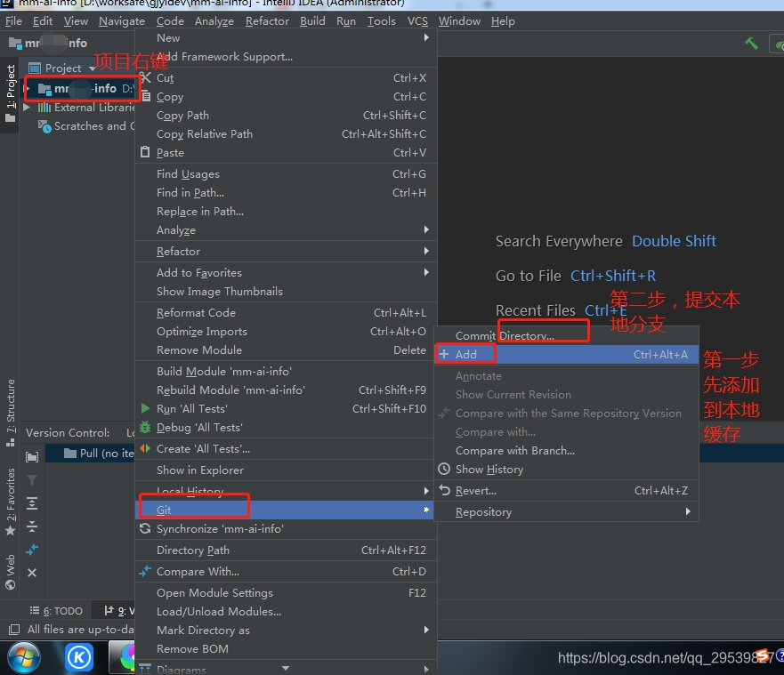The height and width of the screenshot is (675, 784).
Task: Click the Help menu
Action: [x=503, y=21]
